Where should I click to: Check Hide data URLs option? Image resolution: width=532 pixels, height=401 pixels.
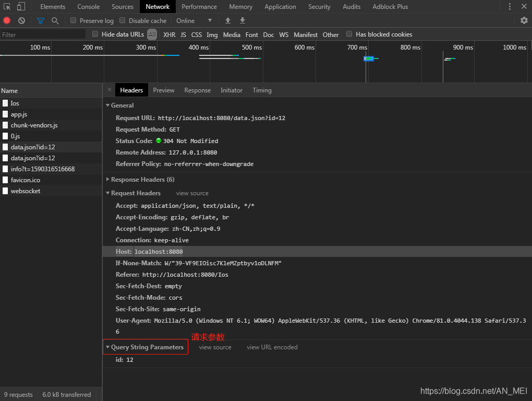(95, 34)
